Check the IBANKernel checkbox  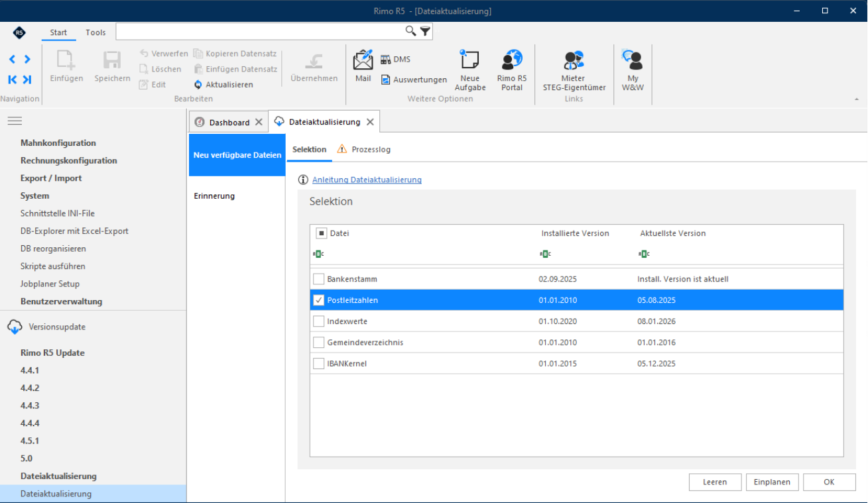pos(319,364)
